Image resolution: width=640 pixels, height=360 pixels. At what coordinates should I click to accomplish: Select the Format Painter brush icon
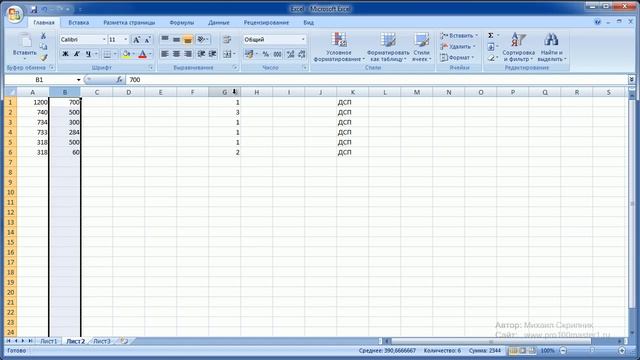pyautogui.click(x=44, y=58)
